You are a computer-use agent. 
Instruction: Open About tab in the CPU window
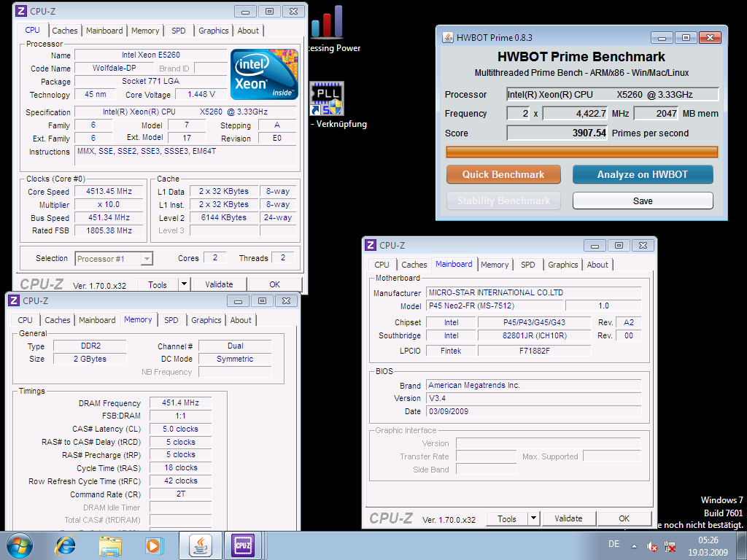248,31
